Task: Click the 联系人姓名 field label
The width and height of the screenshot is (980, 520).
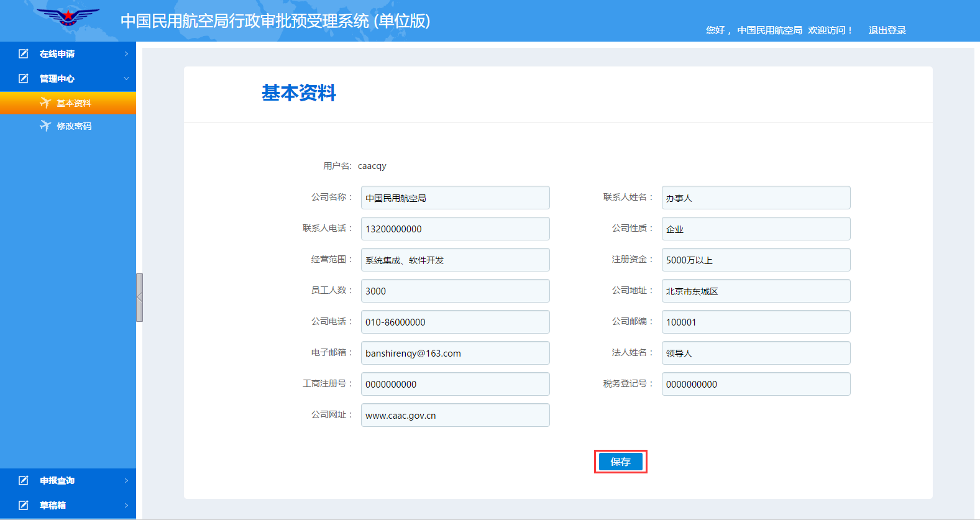Action: point(628,197)
